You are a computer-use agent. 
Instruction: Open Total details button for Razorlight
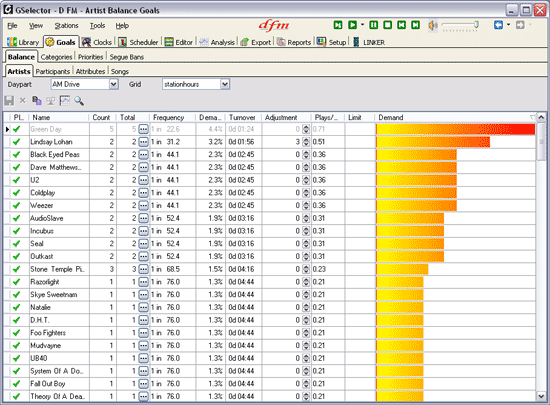click(x=143, y=282)
